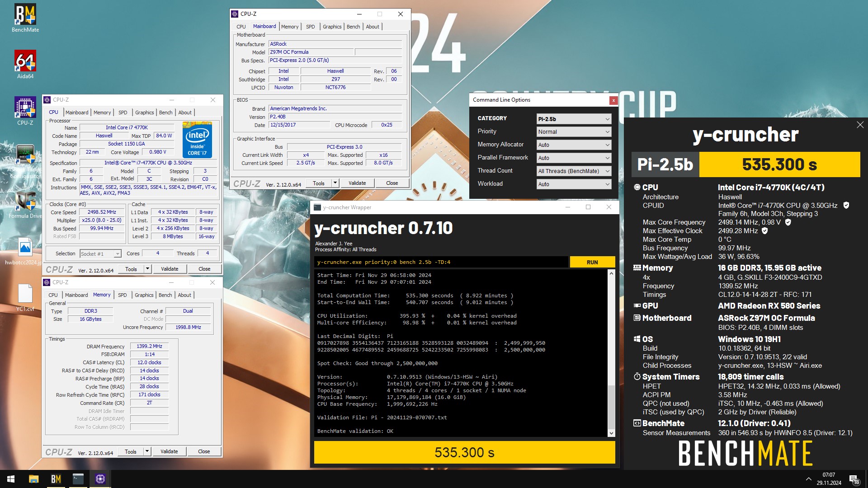Viewport: 868px width, 488px height.
Task: Click Close in Mainboard CPU-Z window
Action: pos(392,183)
